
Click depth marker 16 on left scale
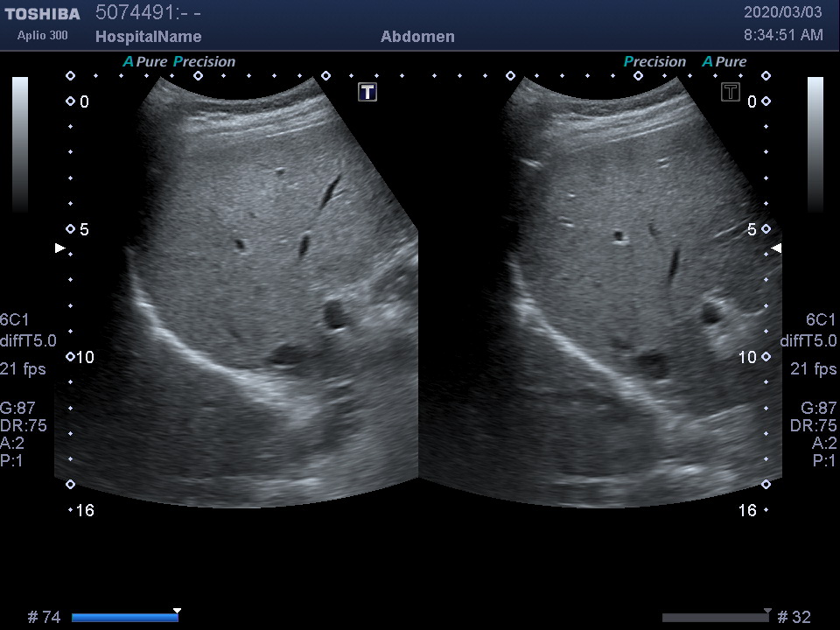click(85, 510)
